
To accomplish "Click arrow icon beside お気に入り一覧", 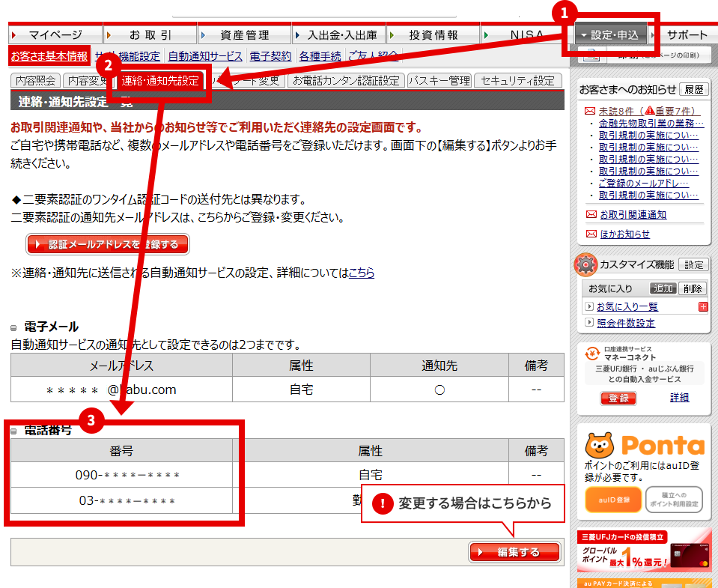I will point(589,306).
